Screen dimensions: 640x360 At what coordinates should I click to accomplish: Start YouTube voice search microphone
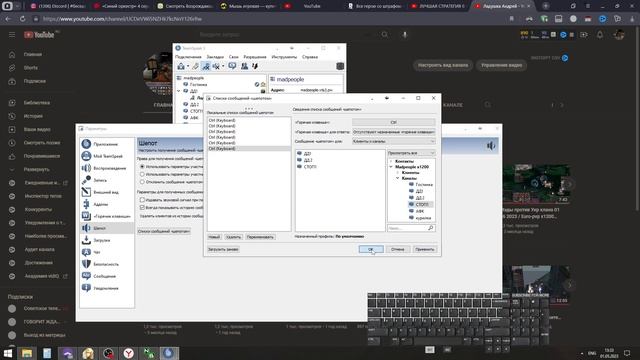click(404, 35)
